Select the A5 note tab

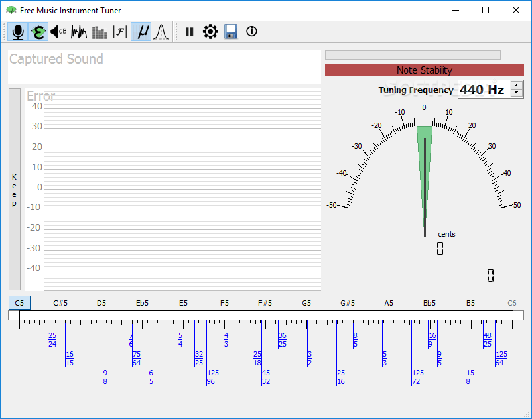[x=388, y=302]
